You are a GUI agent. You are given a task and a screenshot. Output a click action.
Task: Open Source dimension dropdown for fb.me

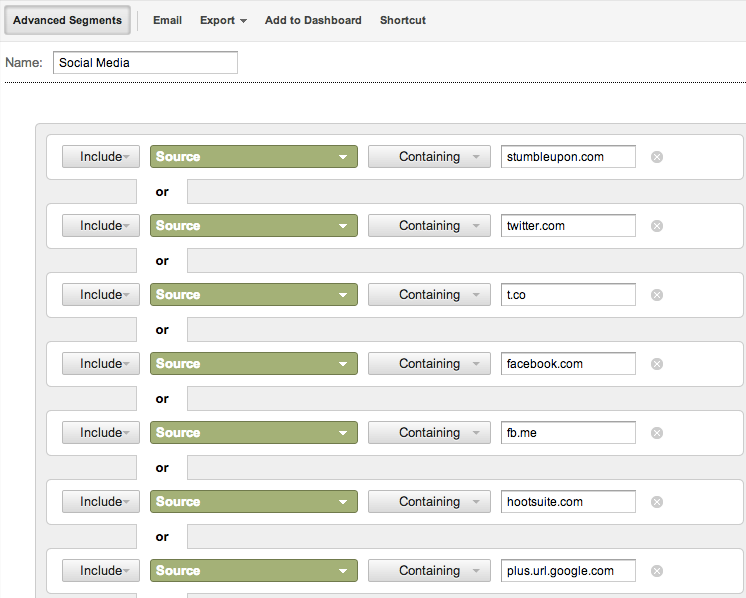pos(254,432)
